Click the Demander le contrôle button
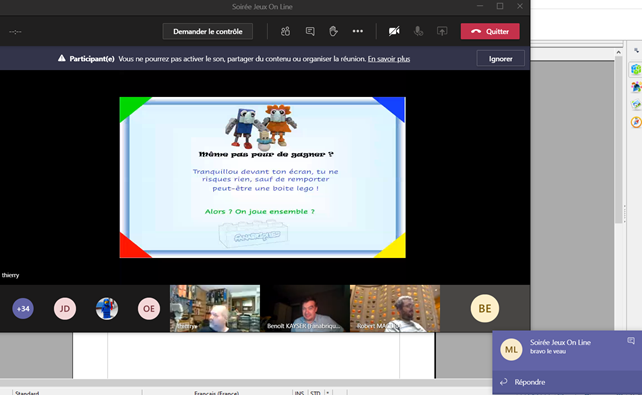Screen dimensions: 642x395 (208, 32)
